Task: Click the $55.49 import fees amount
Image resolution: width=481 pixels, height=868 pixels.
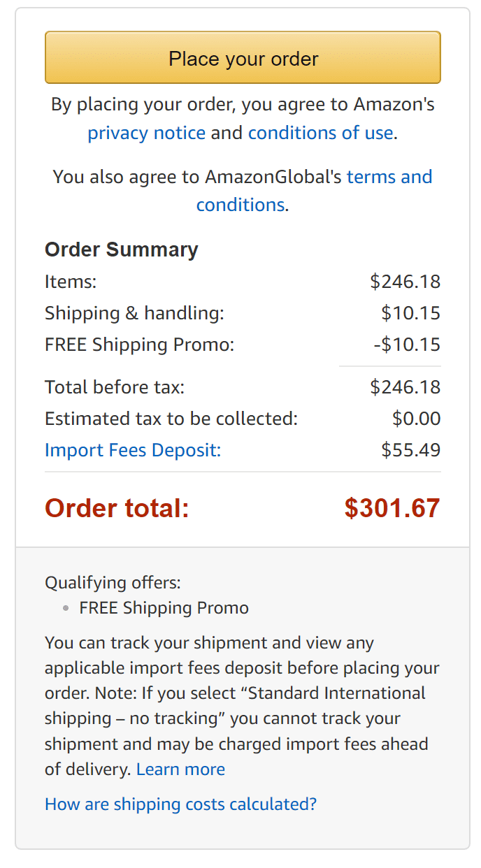Action: (410, 450)
